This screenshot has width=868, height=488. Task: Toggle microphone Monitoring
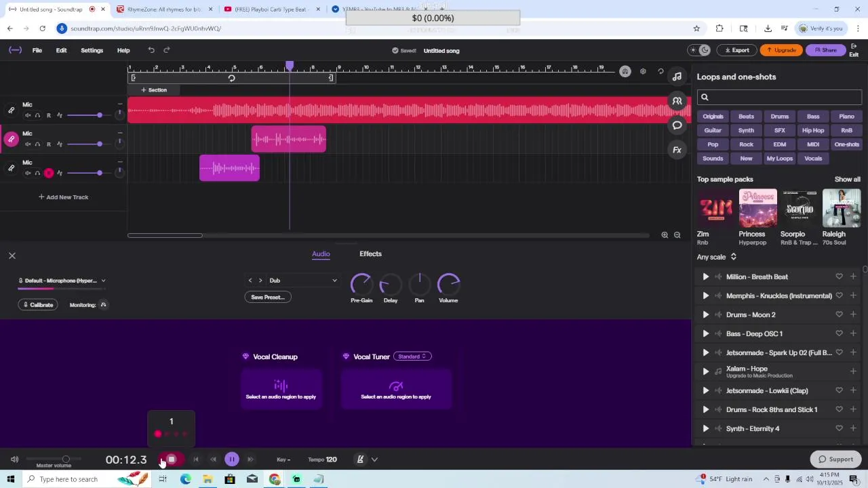(103, 305)
